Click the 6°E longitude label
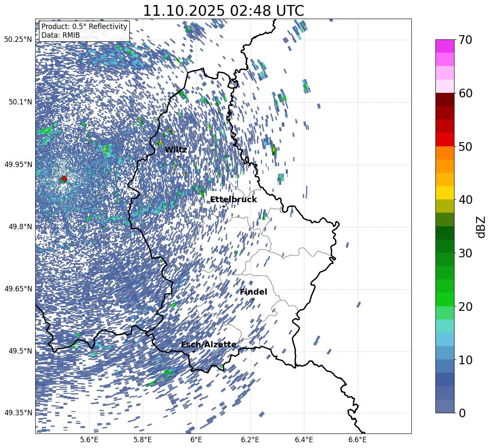The width and height of the screenshot is (491, 448). click(x=196, y=440)
